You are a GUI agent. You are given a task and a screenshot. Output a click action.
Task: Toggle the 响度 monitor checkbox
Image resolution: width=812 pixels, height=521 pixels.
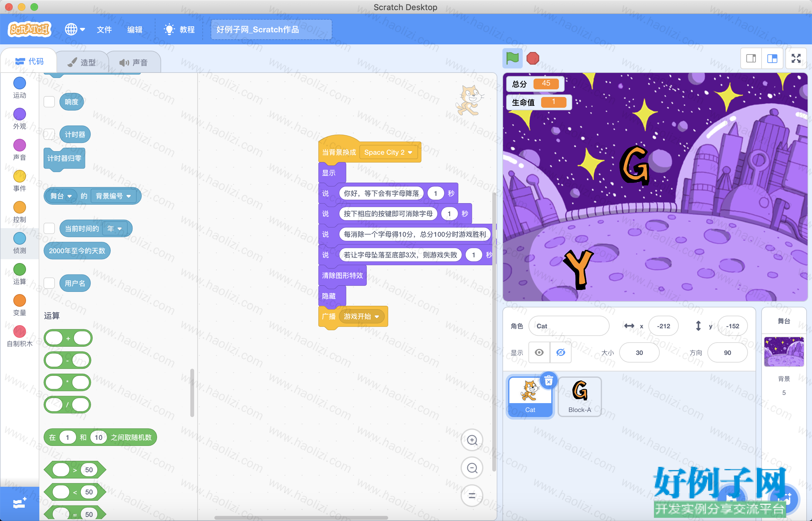click(x=49, y=101)
